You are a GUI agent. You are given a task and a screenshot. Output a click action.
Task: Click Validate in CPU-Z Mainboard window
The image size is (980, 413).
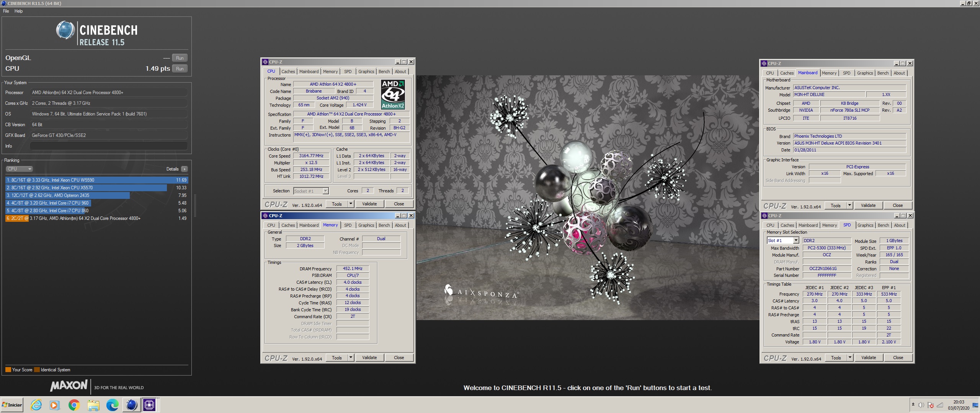[868, 205]
